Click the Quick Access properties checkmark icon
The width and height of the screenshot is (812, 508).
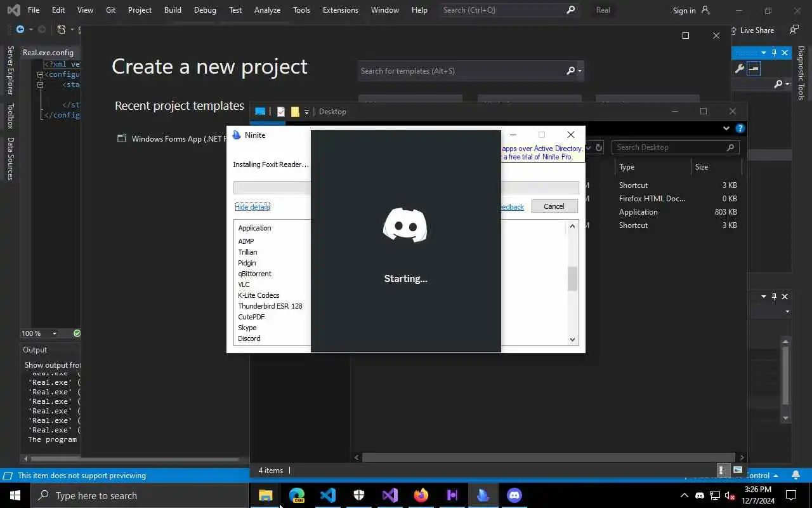pyautogui.click(x=280, y=112)
